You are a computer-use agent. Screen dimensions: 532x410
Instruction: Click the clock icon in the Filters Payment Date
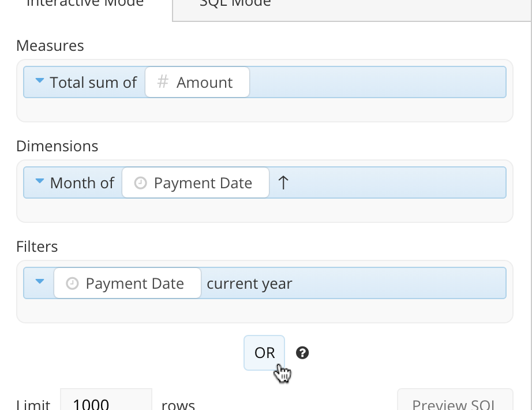click(72, 284)
